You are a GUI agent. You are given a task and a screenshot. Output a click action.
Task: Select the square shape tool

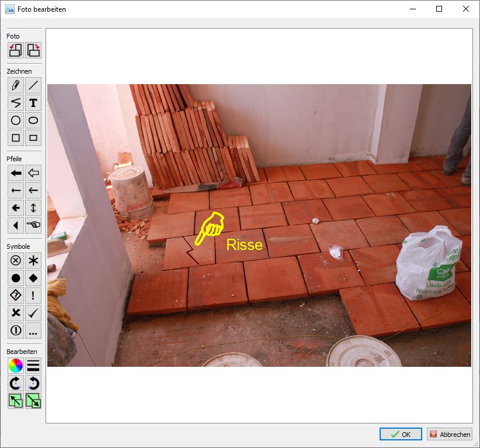point(16,138)
